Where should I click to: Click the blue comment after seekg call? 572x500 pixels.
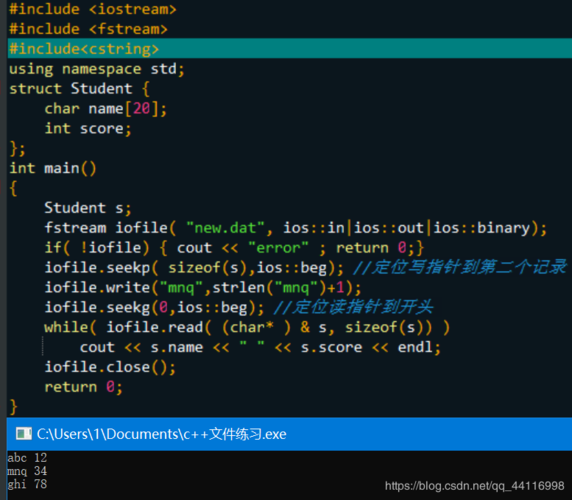(x=353, y=307)
